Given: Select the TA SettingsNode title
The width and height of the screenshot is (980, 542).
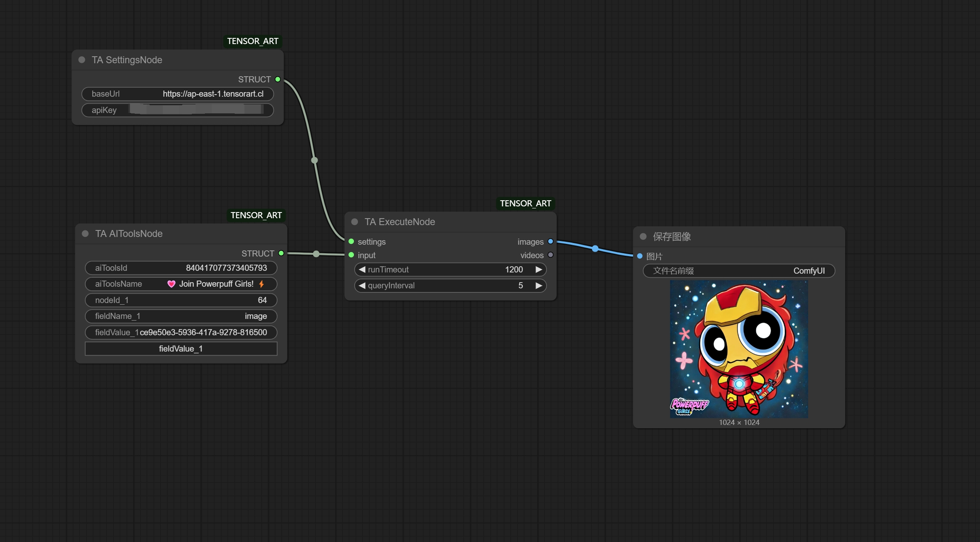Looking at the screenshot, I should 127,60.
